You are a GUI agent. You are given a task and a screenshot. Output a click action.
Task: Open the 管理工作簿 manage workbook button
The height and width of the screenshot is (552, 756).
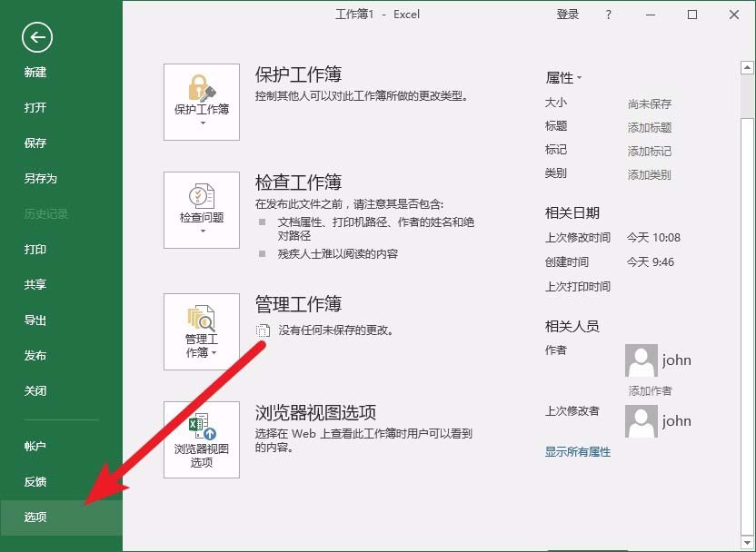point(202,332)
